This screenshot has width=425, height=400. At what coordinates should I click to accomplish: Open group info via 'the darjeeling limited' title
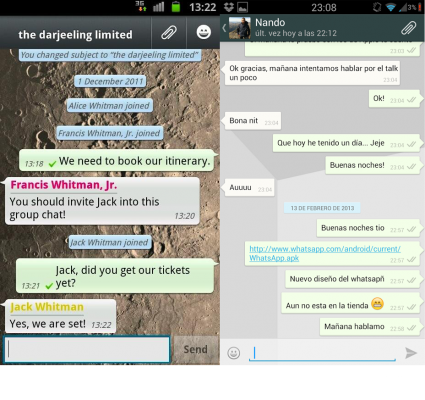(75, 34)
